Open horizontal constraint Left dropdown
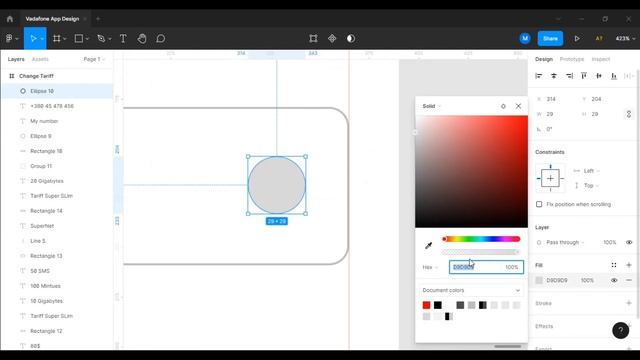This screenshot has width=640, height=360. click(x=591, y=171)
